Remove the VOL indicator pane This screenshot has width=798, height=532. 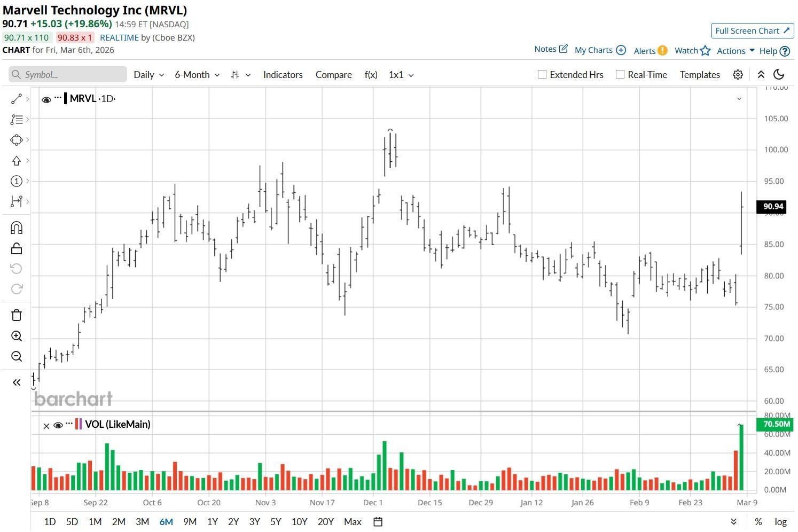(x=46, y=426)
